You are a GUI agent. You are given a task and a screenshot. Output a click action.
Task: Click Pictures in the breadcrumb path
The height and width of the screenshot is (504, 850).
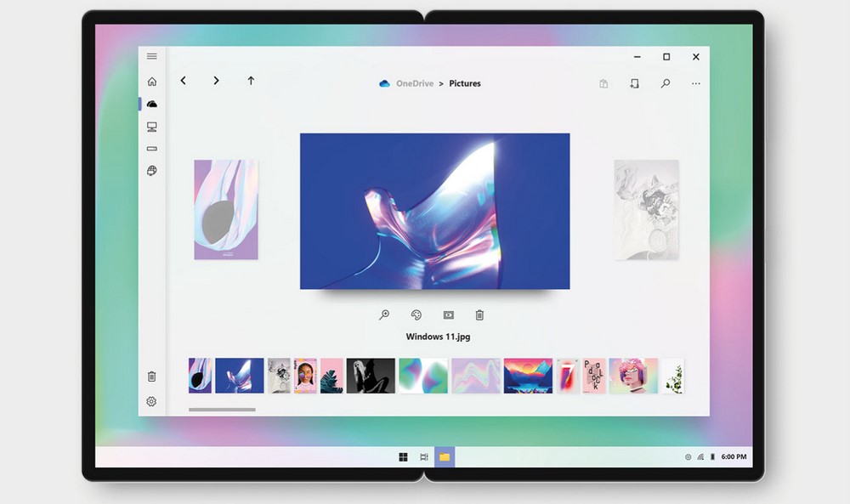click(465, 83)
